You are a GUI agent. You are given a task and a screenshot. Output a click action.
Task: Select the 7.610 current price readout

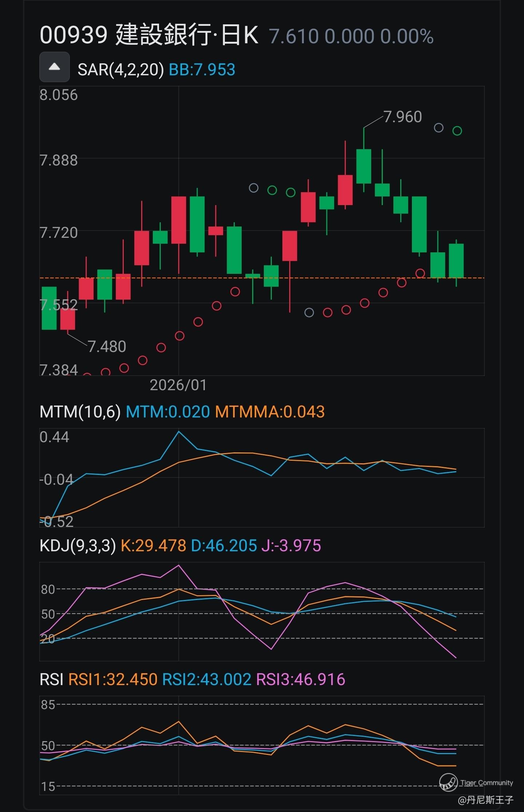click(294, 36)
